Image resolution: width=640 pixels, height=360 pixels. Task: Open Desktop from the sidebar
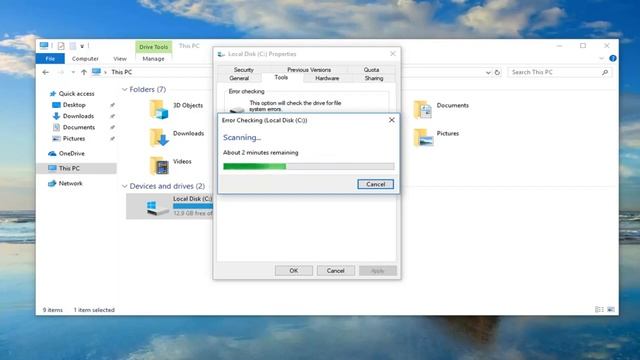pyautogui.click(x=73, y=105)
